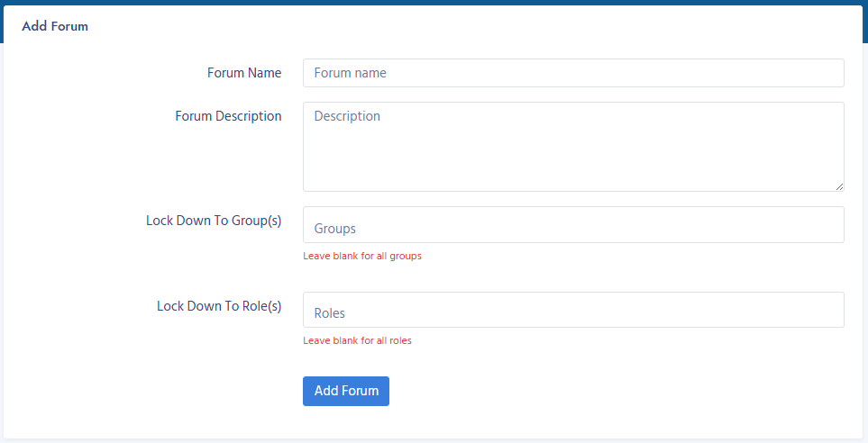Viewport: 868px width, 443px height.
Task: Click the 'Groups' placeholder text
Action: [334, 229]
